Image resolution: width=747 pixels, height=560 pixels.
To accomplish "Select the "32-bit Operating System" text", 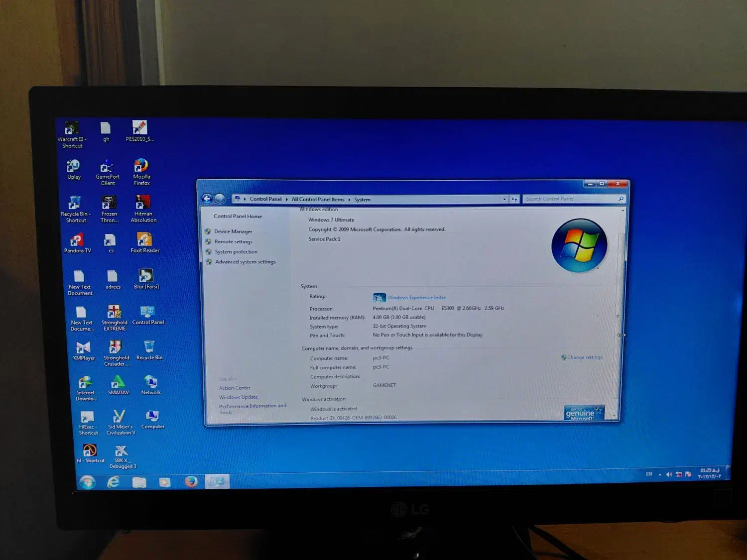I will pyautogui.click(x=399, y=326).
